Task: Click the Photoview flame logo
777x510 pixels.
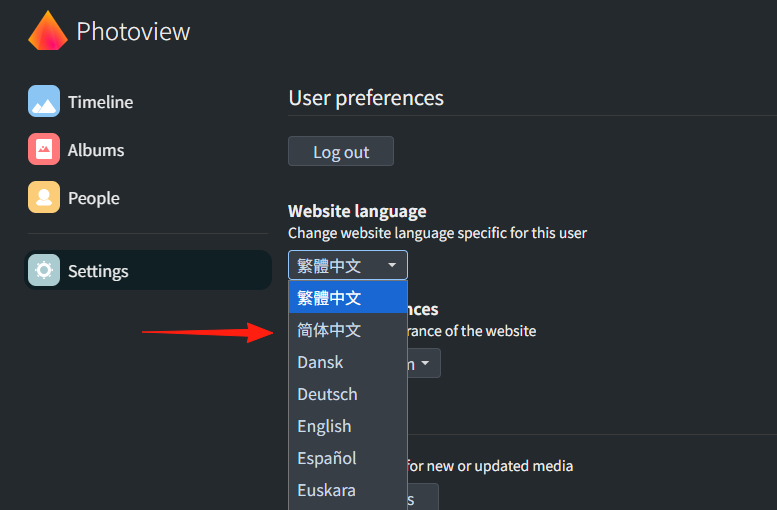Action: coord(48,31)
